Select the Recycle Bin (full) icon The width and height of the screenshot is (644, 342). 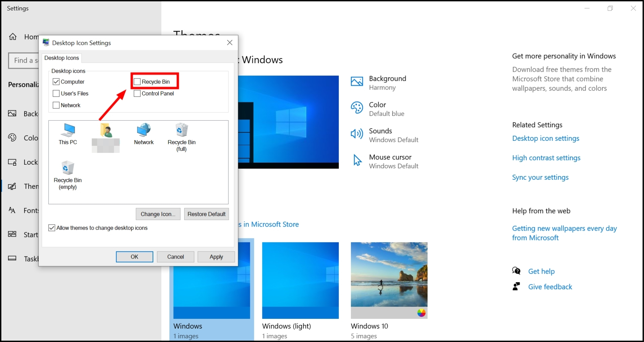click(x=181, y=137)
